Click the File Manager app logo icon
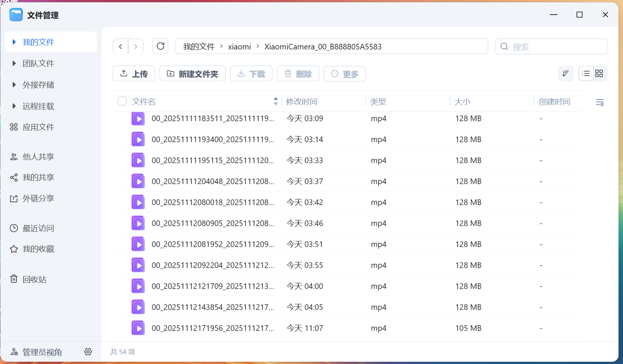 pyautogui.click(x=16, y=15)
